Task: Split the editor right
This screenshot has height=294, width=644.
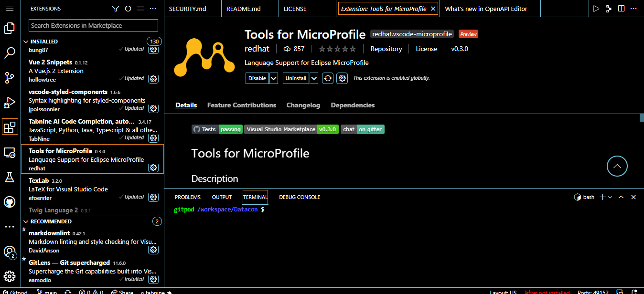Action: [x=621, y=9]
